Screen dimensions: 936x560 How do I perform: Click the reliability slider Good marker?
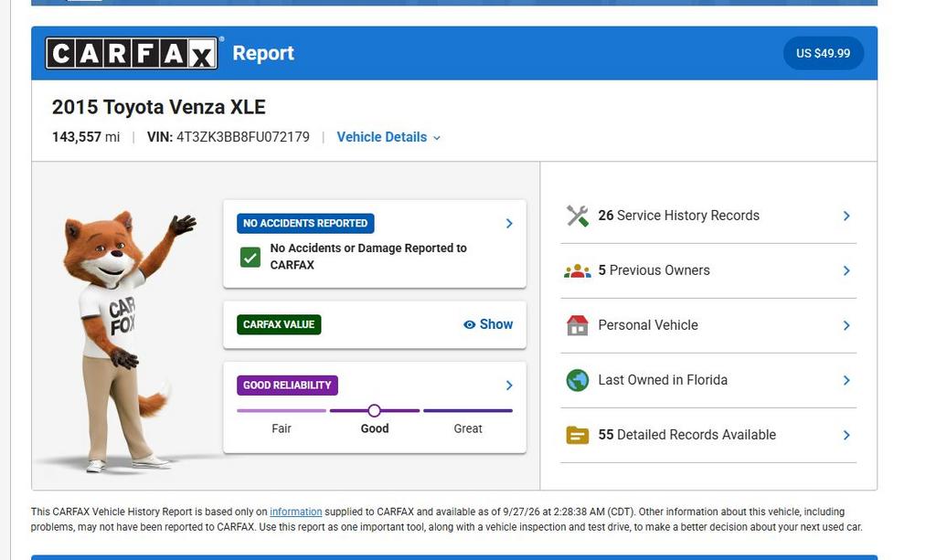point(374,410)
